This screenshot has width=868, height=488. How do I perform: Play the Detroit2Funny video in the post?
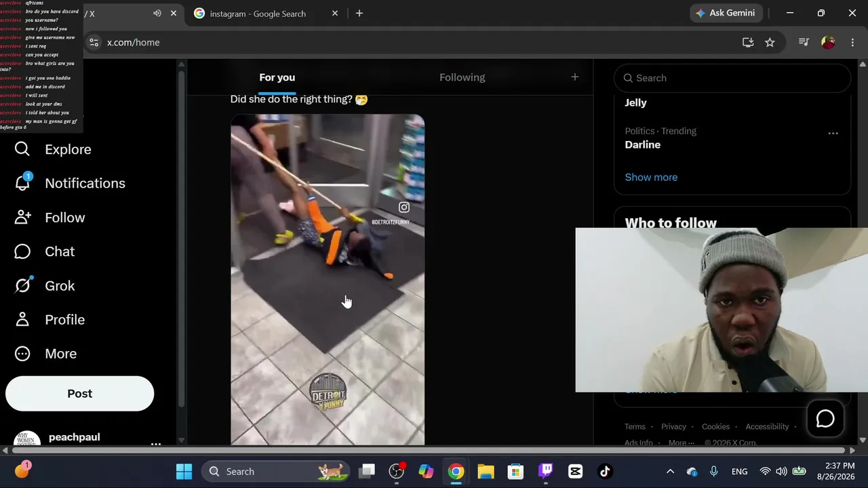point(328,279)
